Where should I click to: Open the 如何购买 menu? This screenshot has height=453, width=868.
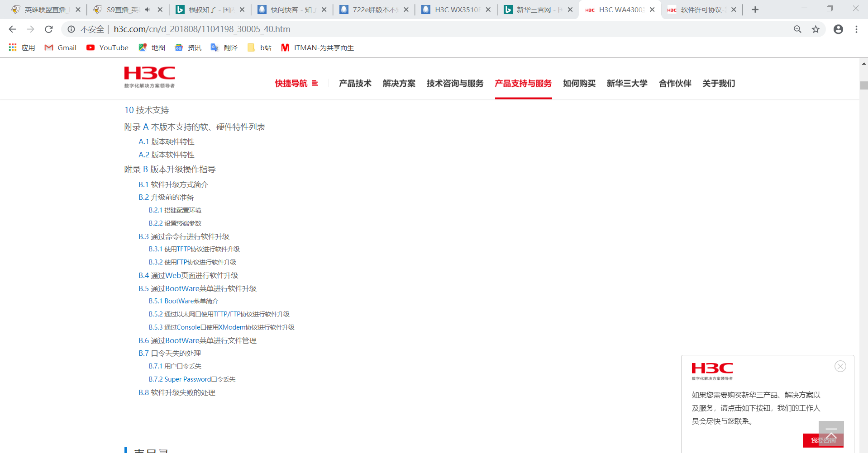click(x=579, y=83)
